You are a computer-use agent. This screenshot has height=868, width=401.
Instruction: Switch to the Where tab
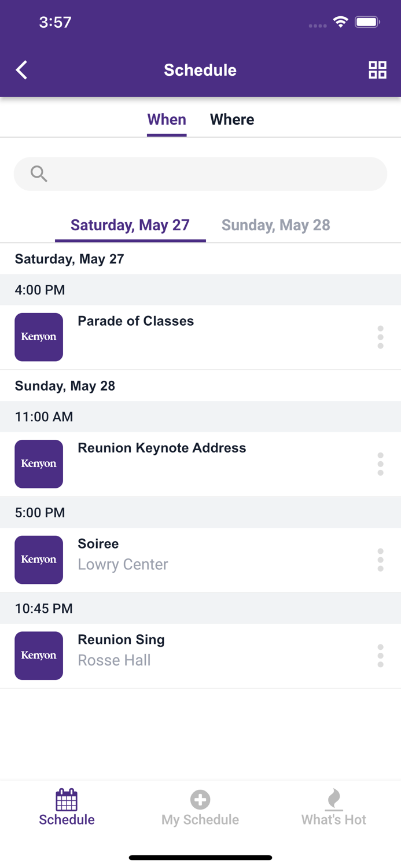[x=232, y=119]
